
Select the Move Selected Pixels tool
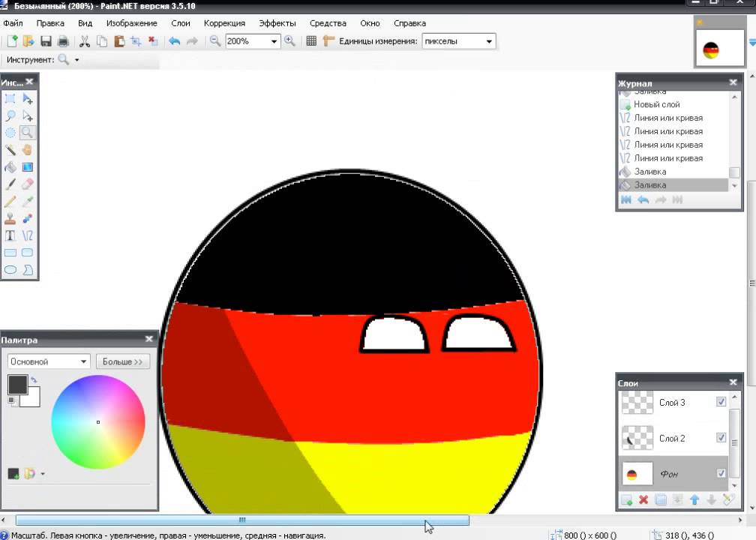pos(28,99)
